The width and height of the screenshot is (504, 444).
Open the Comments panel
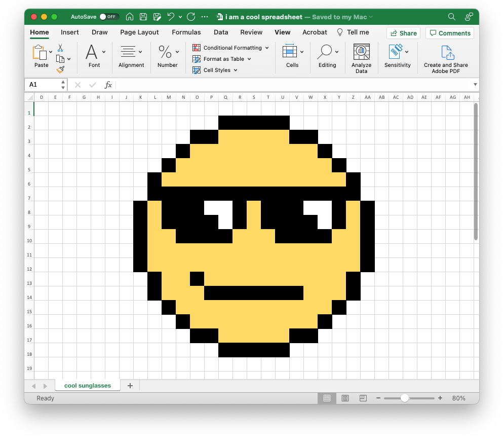coord(449,32)
